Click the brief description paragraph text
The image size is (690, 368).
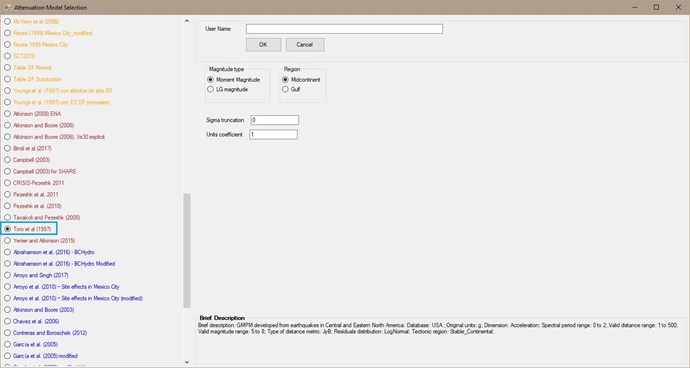[438, 328]
